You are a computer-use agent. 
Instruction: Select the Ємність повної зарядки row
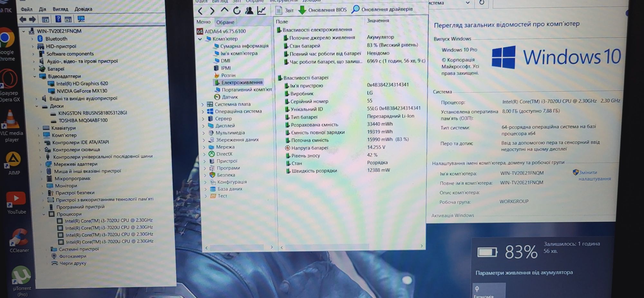pos(339,132)
